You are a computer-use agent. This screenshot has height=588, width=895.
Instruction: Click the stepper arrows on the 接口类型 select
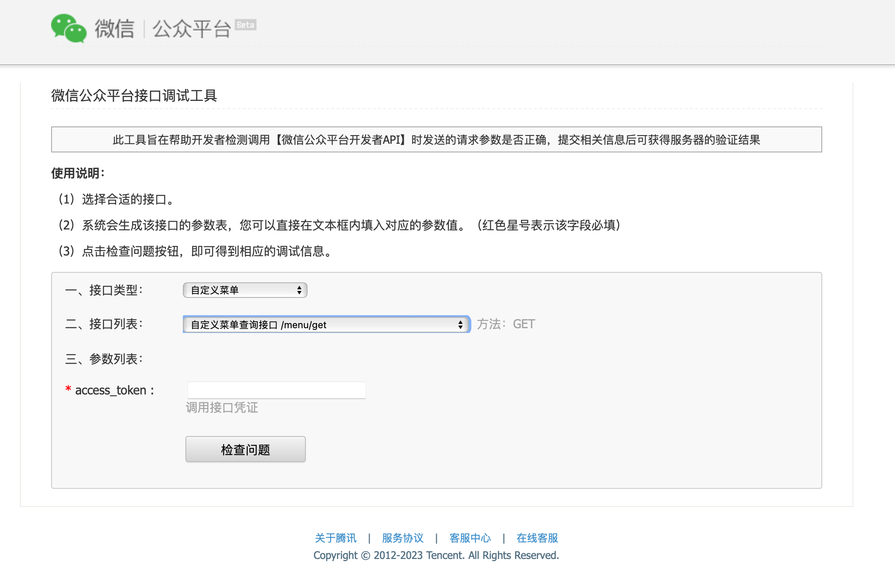tap(299, 290)
